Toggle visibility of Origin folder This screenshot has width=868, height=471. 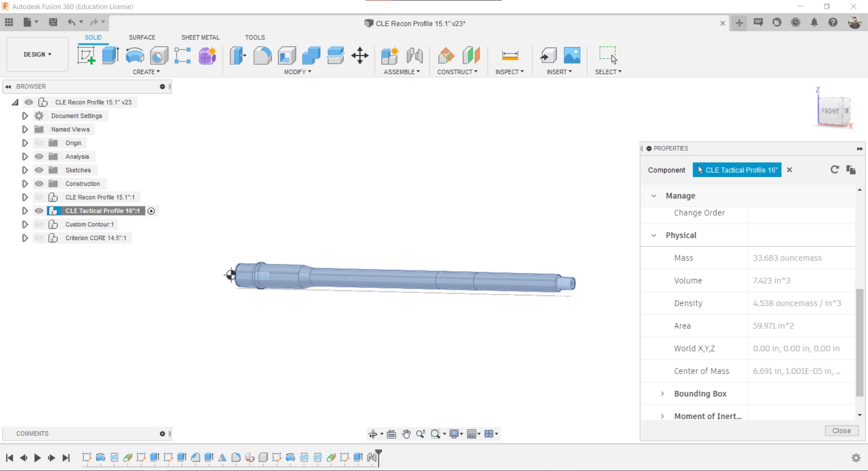(x=39, y=143)
